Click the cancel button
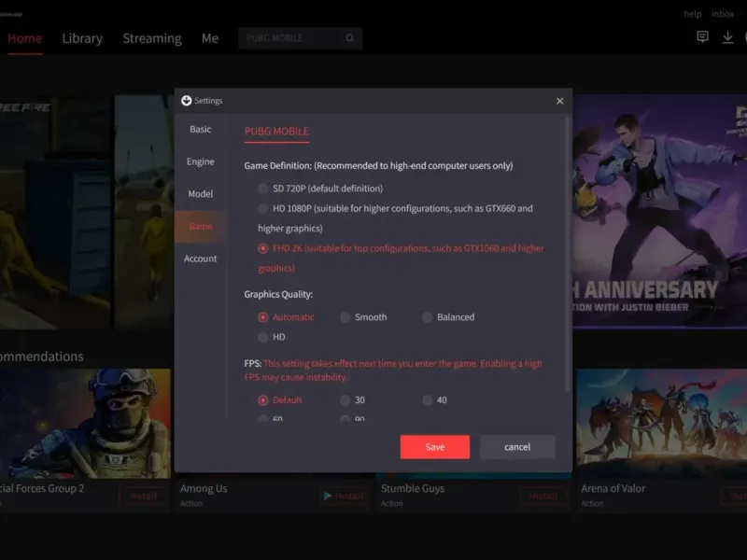The image size is (747, 560). (517, 447)
